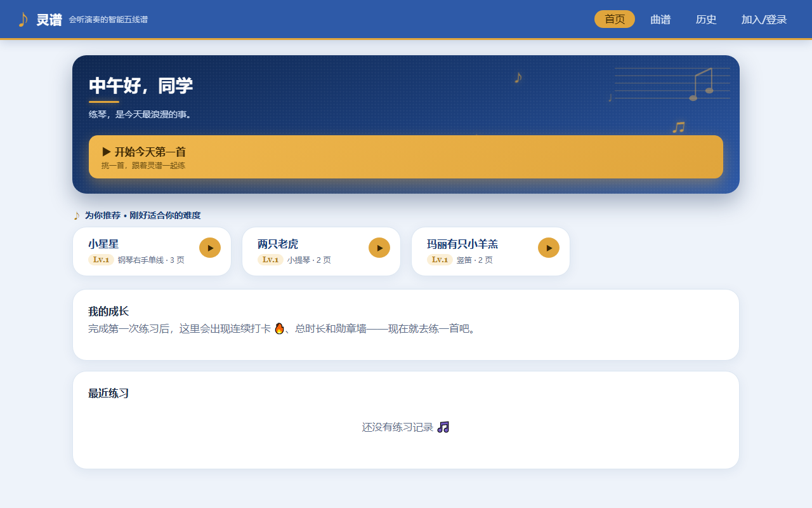The height and width of the screenshot is (508, 812).
Task: Click the 会听演奏的智能五线谱 tagline
Action: point(108,20)
